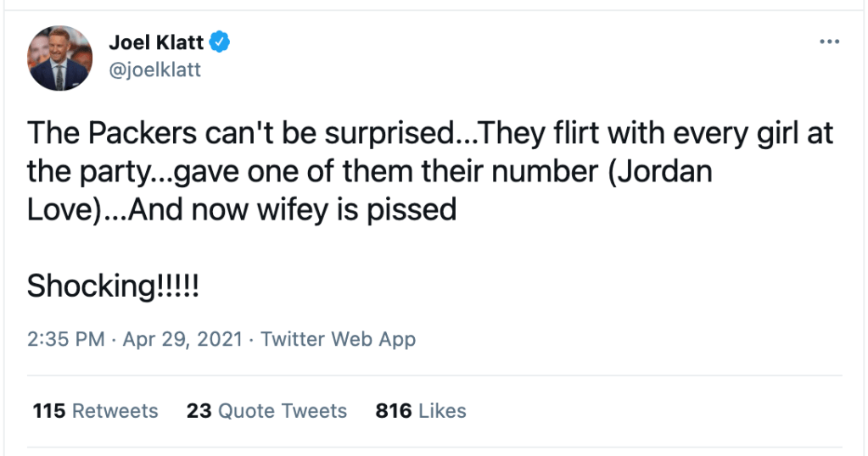Screen dimensions: 868x456
Task: Click the blue verified badge
Action: pos(221,42)
